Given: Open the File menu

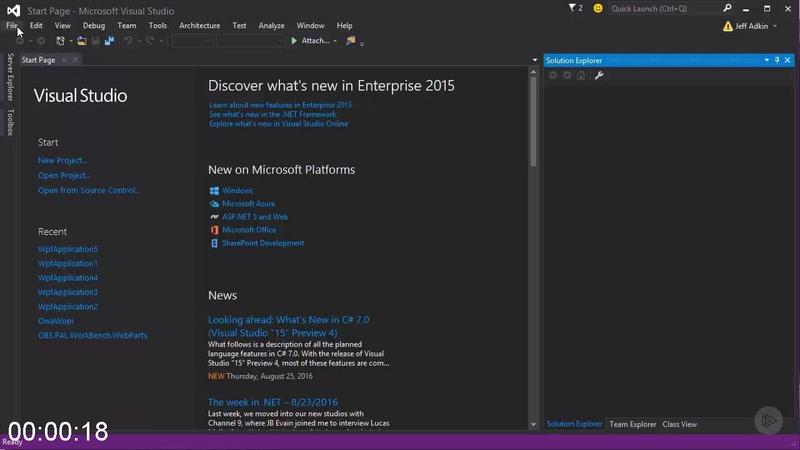Looking at the screenshot, I should point(12,26).
